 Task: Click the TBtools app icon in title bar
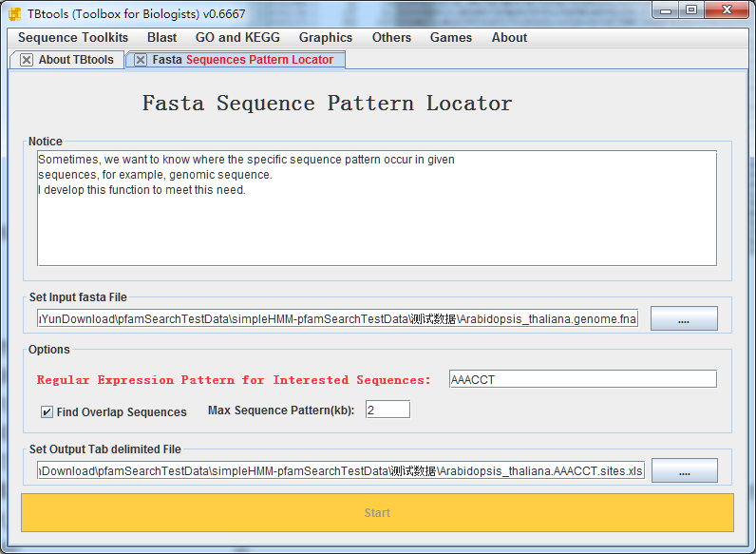pyautogui.click(x=15, y=14)
